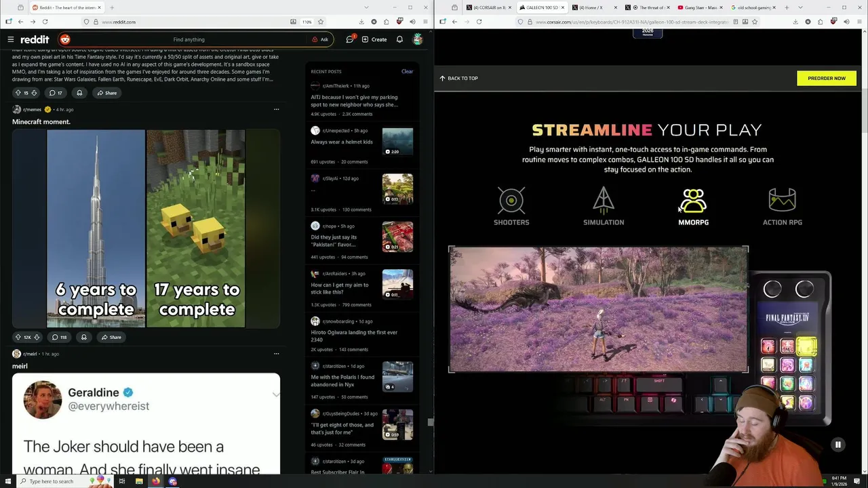Image resolution: width=868 pixels, height=488 pixels.
Task: Give award to Minecraft moment post
Action: [x=84, y=337]
